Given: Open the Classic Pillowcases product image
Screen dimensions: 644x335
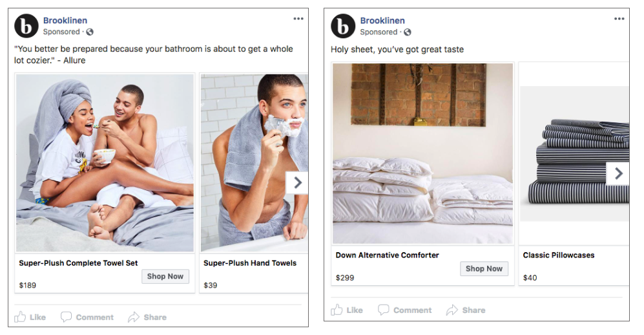Looking at the screenshot, I should (x=574, y=154).
